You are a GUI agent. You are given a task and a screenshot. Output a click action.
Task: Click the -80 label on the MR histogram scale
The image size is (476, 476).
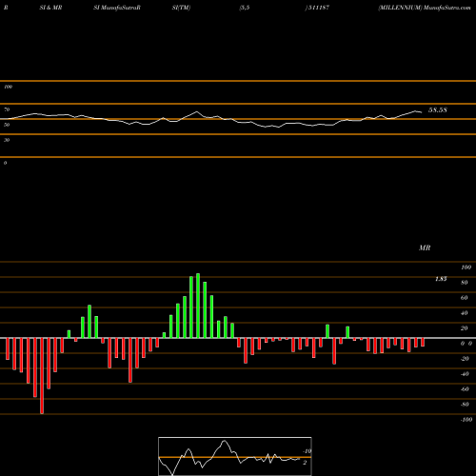(x=465, y=405)
